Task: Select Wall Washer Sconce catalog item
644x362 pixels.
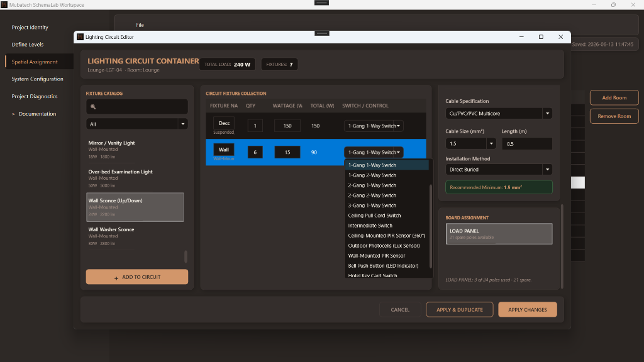Action: [135, 236]
